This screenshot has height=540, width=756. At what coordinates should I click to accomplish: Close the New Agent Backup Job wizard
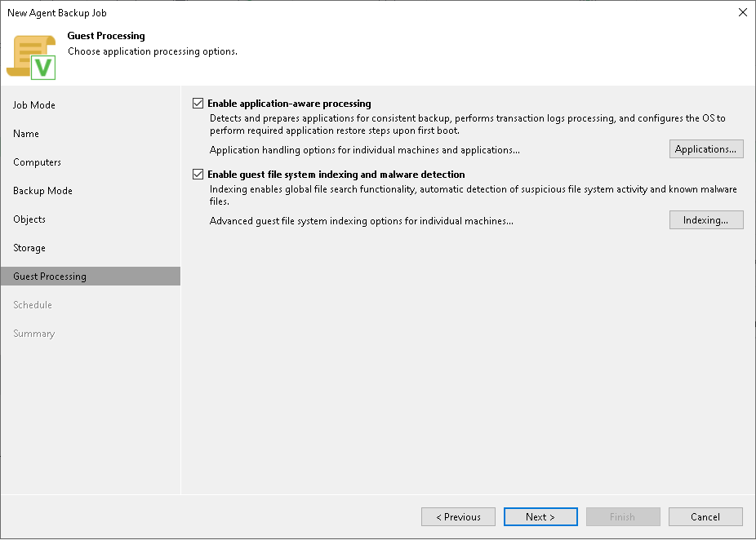742,12
